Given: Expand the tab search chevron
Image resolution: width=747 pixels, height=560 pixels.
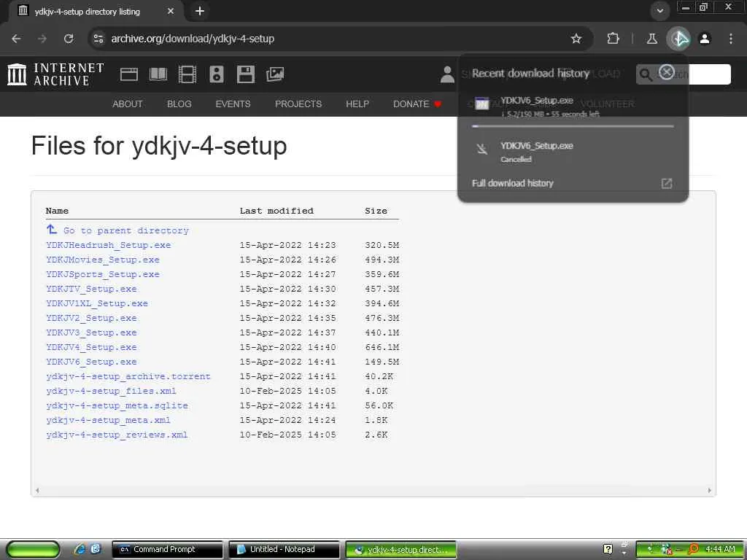Looking at the screenshot, I should click(659, 11).
